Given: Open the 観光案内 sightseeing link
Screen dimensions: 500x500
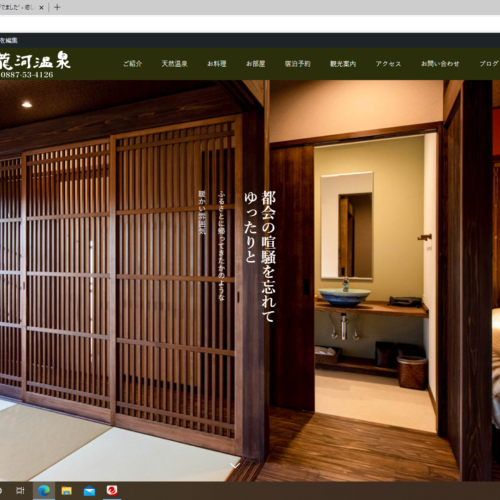Looking at the screenshot, I should point(343,64).
